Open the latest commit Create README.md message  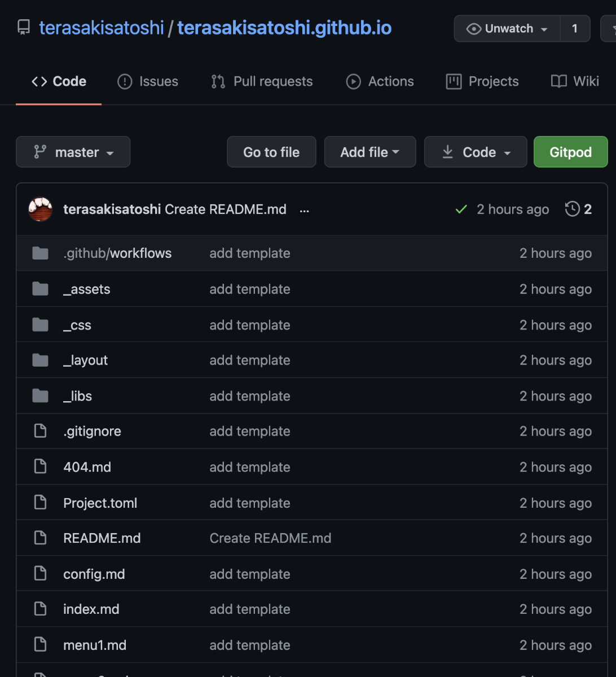(226, 209)
